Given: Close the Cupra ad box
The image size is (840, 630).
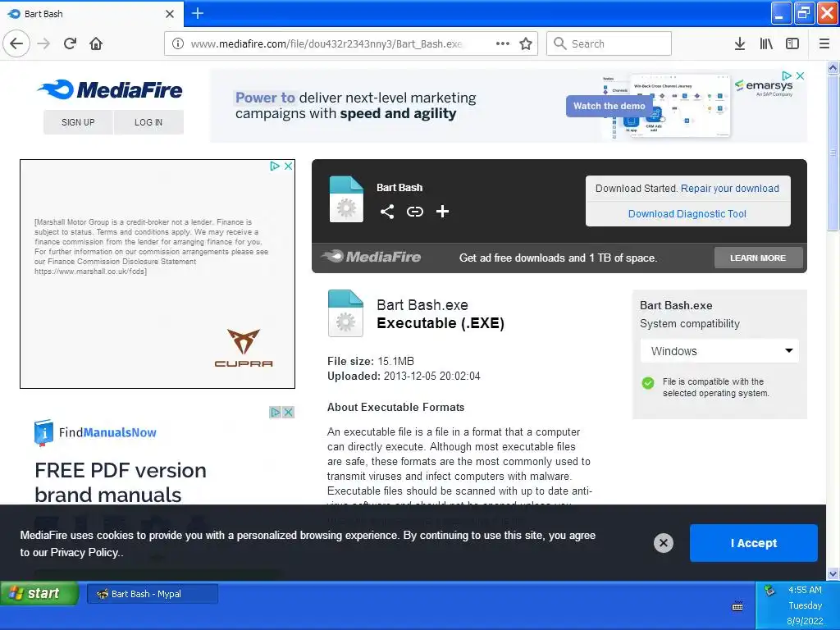Looking at the screenshot, I should [288, 166].
